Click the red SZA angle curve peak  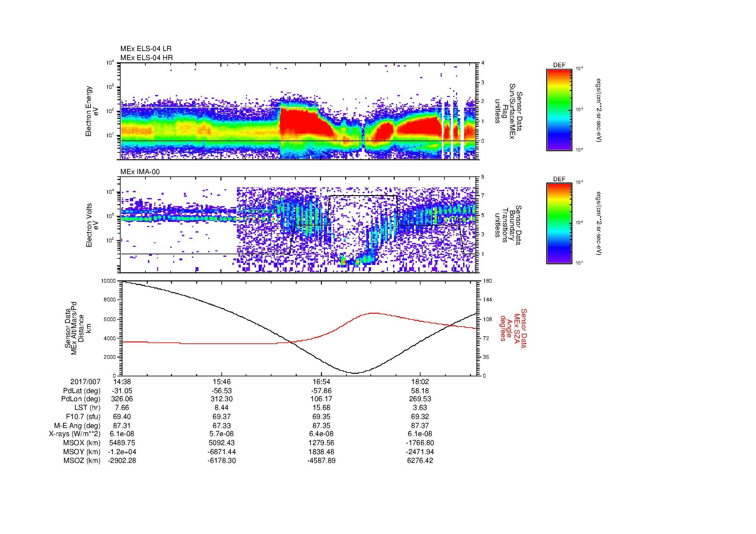373,313
